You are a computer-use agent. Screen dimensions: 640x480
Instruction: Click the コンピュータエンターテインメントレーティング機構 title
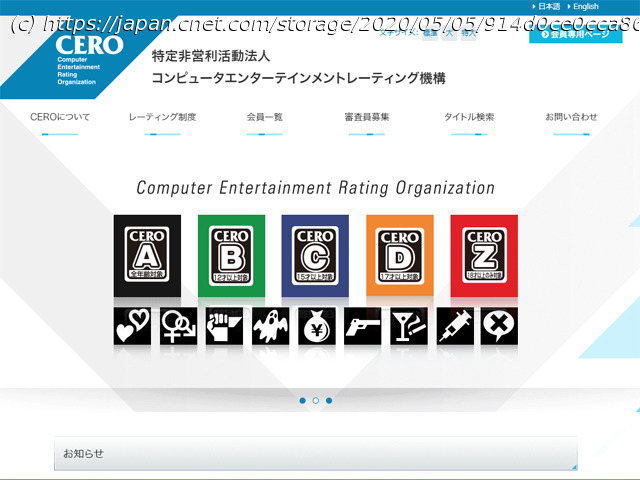(298, 78)
